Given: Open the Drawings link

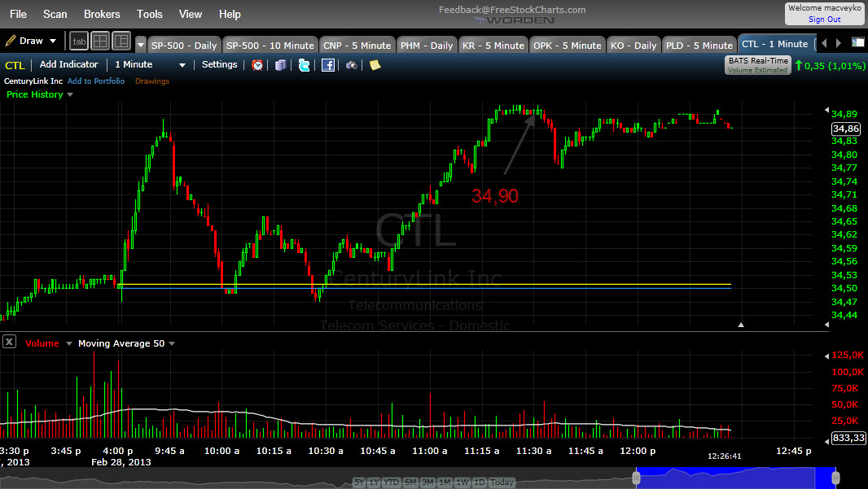Looking at the screenshot, I should tap(152, 81).
